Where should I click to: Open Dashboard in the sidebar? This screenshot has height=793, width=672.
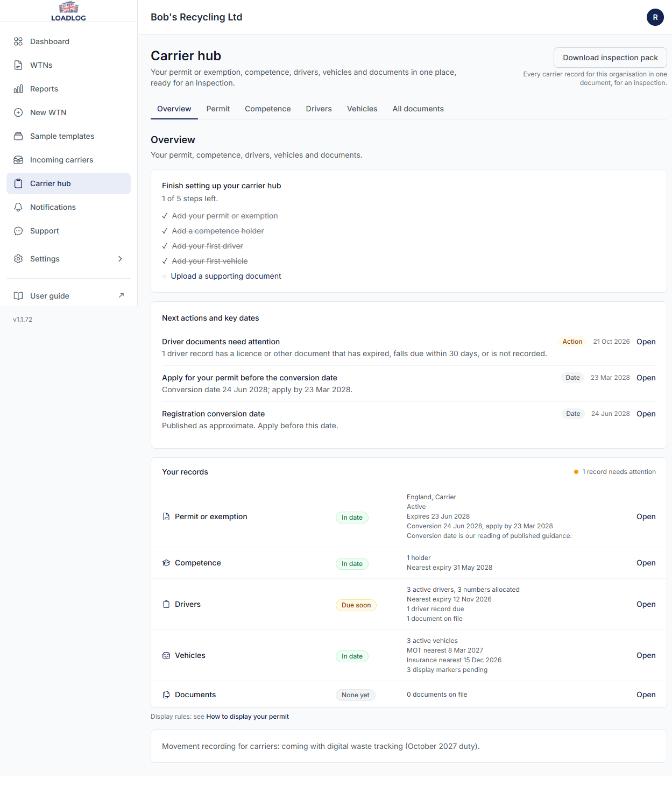click(68, 41)
